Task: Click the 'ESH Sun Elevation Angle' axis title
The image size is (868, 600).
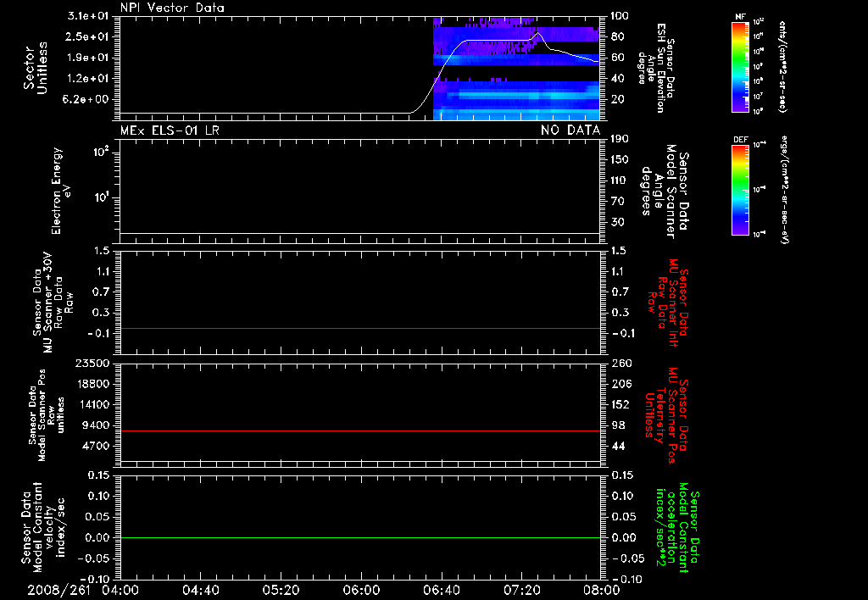Action: [657, 68]
